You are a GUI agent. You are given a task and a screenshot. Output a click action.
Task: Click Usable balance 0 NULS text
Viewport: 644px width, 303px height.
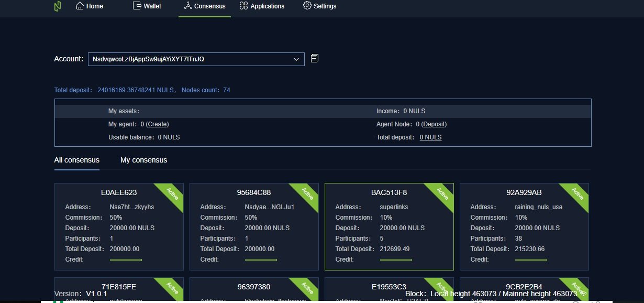[144, 137]
